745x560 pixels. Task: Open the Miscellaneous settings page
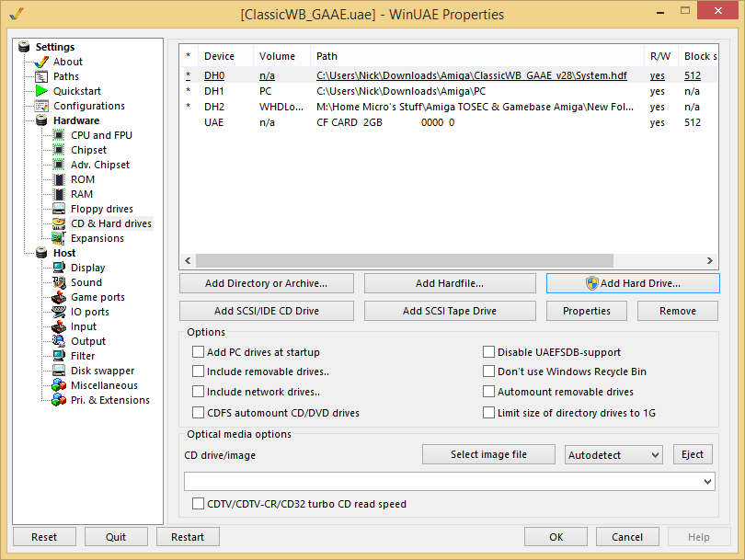[104, 385]
